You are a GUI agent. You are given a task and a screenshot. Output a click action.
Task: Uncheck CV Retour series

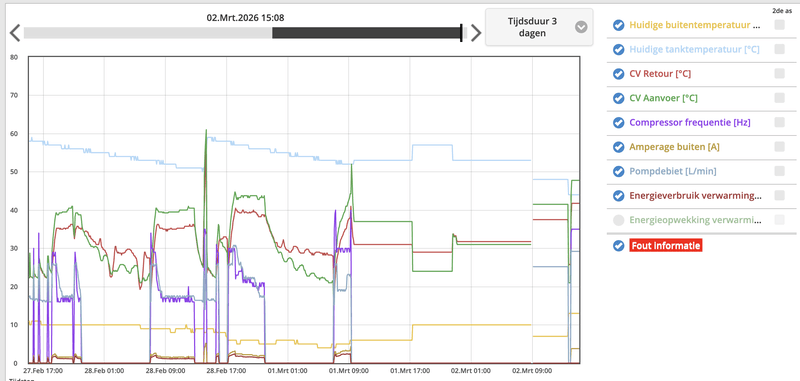(618, 74)
